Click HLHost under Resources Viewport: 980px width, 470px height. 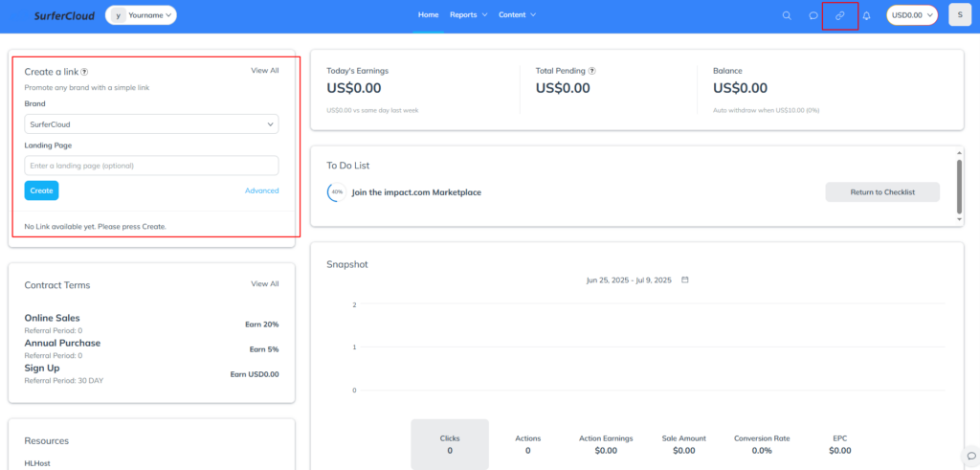[x=37, y=463]
